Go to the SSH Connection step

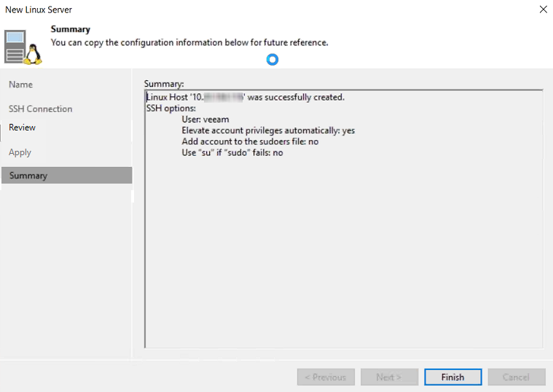click(41, 109)
